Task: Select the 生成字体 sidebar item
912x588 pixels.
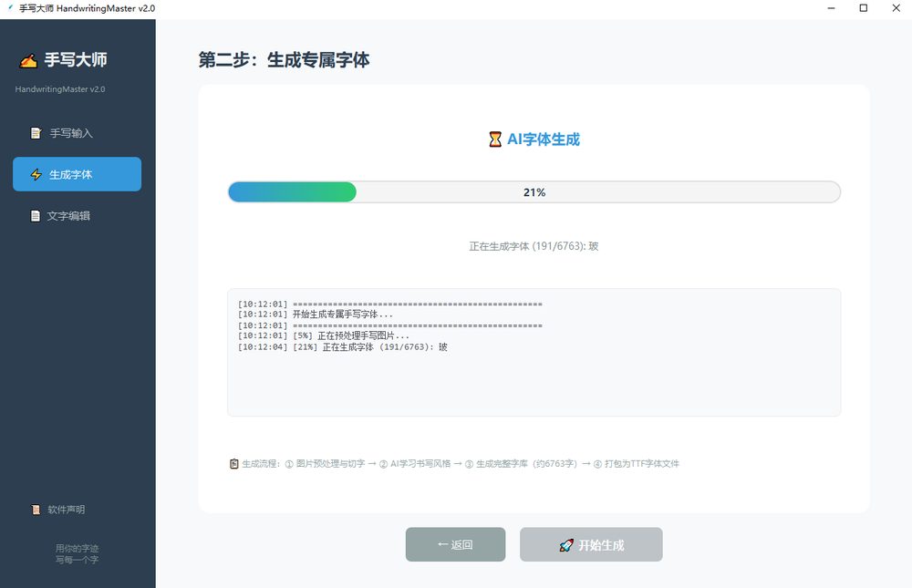Action: click(77, 174)
